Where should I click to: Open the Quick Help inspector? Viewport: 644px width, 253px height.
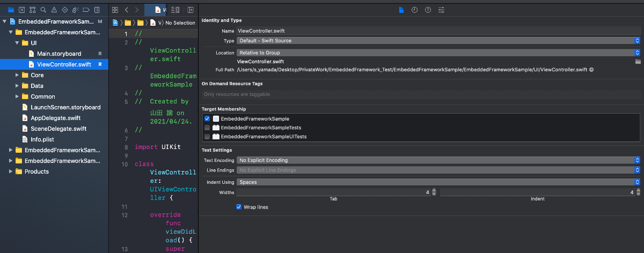click(428, 10)
